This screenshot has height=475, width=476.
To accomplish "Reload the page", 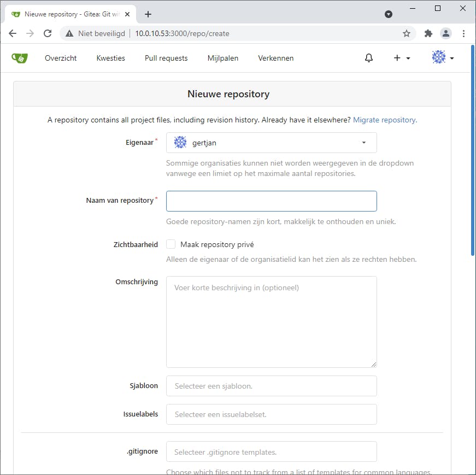I will (48, 33).
